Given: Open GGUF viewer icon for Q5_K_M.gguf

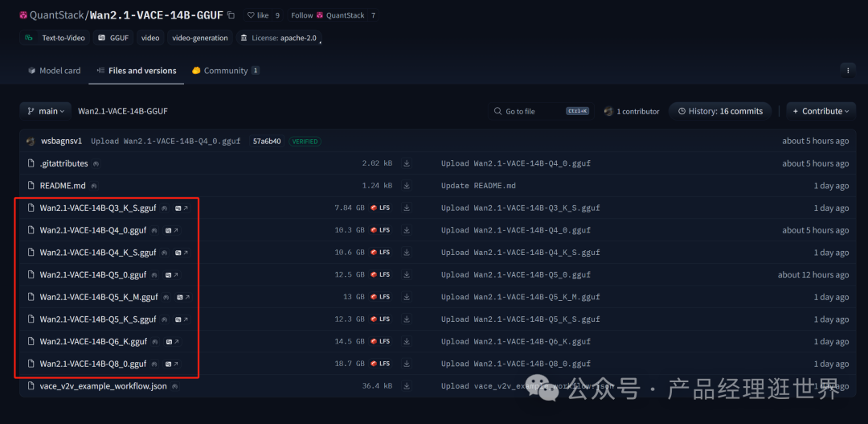Looking at the screenshot, I should pyautogui.click(x=183, y=297).
